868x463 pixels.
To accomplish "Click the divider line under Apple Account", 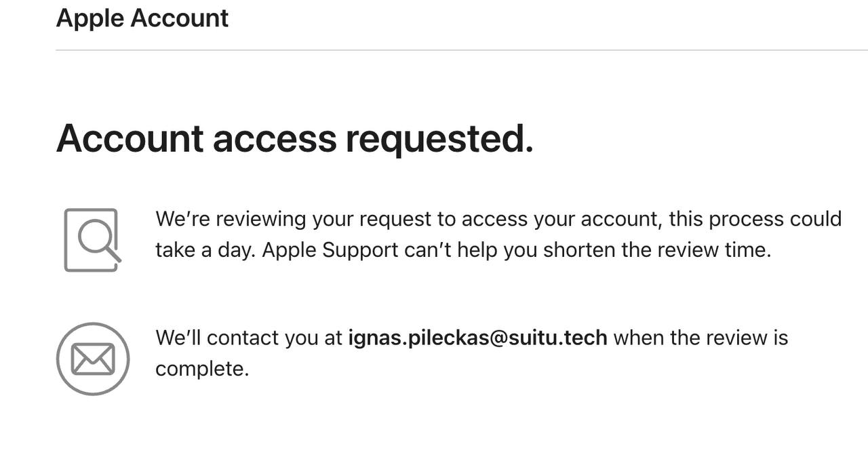I will 462,50.
